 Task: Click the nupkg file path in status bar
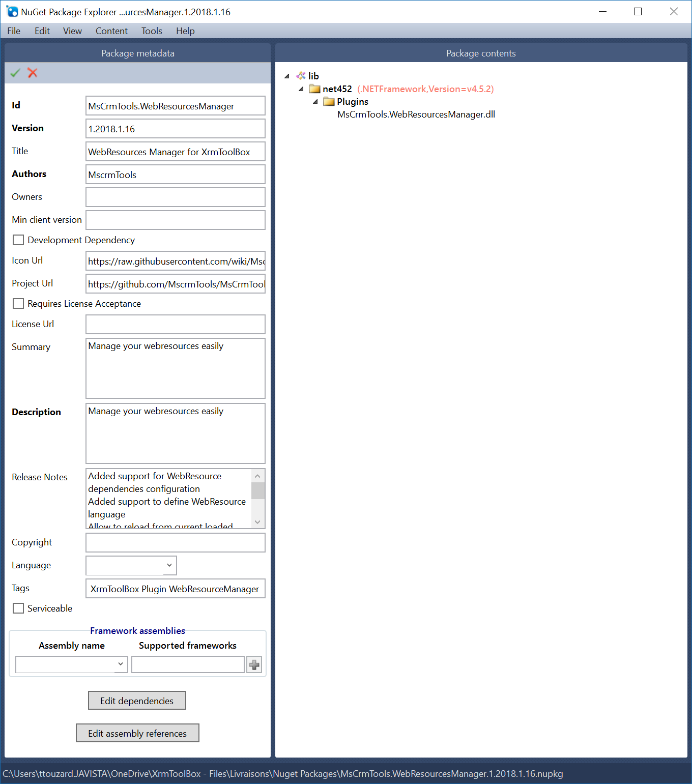tap(283, 774)
